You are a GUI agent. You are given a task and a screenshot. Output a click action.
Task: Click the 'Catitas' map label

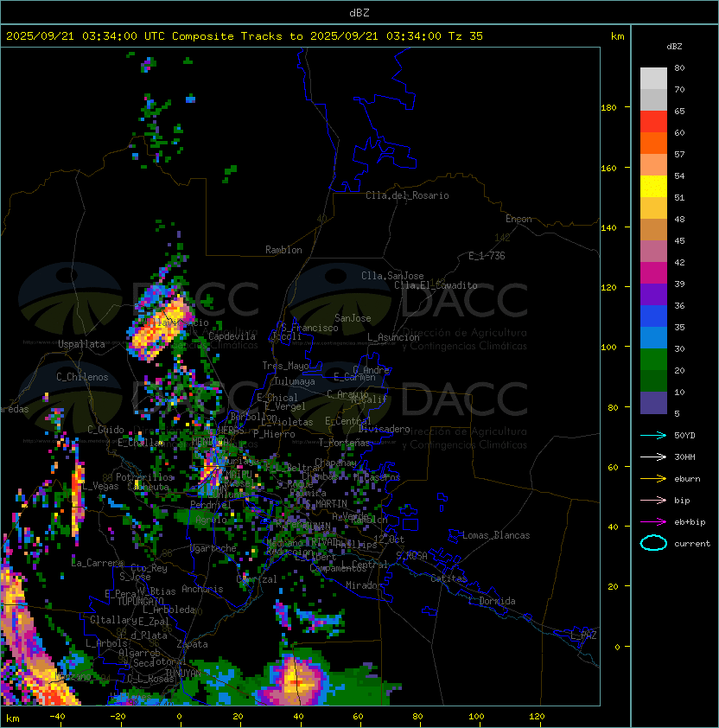click(x=449, y=578)
